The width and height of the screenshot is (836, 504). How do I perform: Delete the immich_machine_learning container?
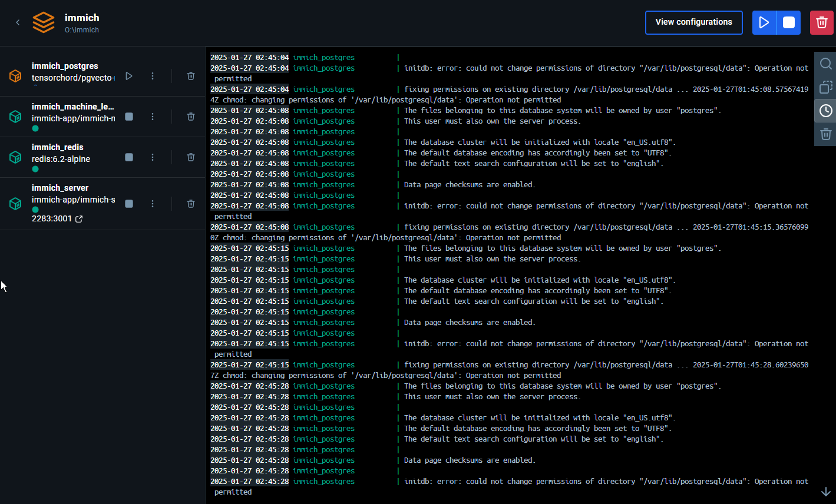(x=191, y=117)
